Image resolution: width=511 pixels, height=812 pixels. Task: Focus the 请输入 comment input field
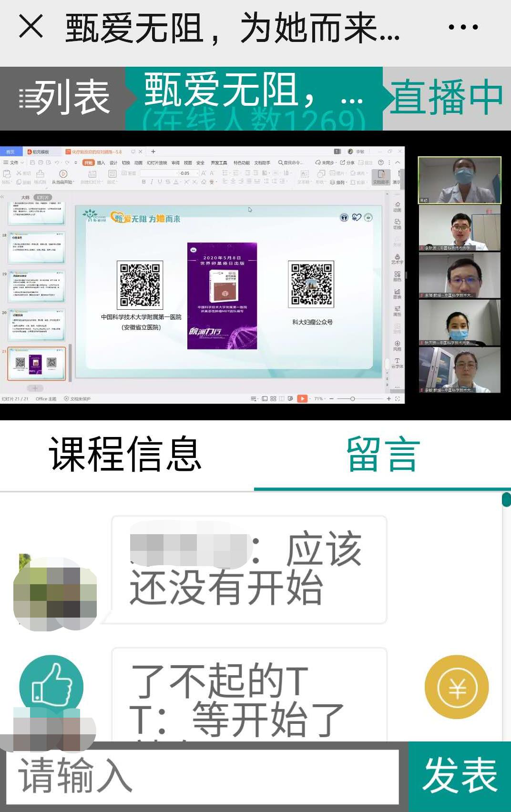click(x=203, y=777)
